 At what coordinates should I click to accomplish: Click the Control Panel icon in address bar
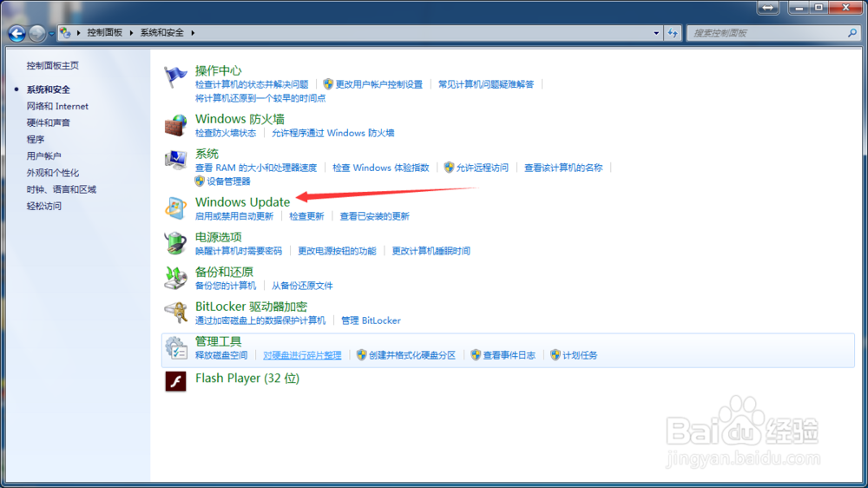[65, 33]
